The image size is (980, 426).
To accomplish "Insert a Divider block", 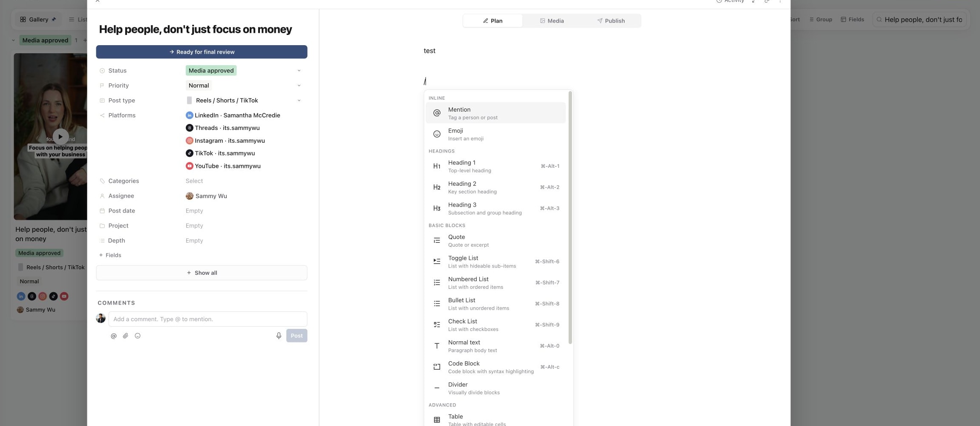I will pyautogui.click(x=496, y=389).
